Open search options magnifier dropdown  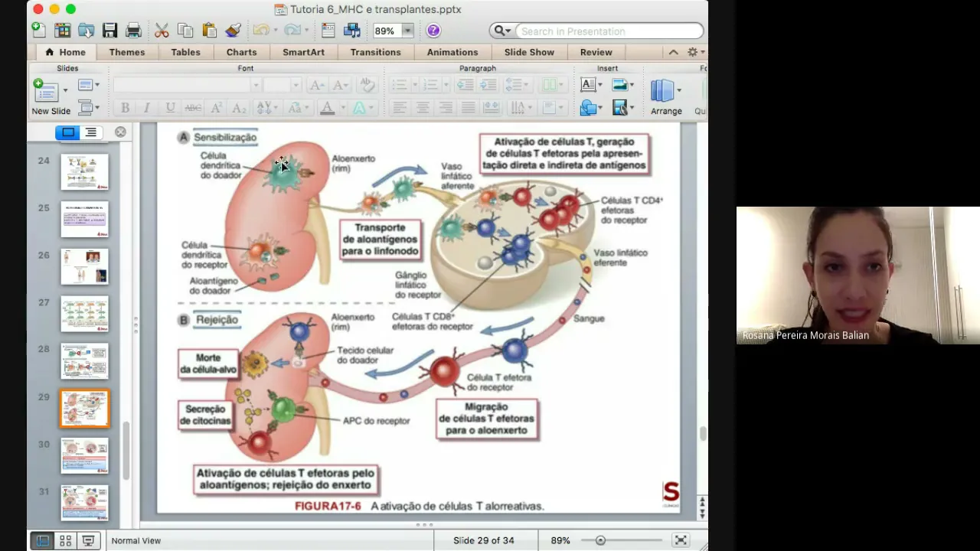(502, 31)
